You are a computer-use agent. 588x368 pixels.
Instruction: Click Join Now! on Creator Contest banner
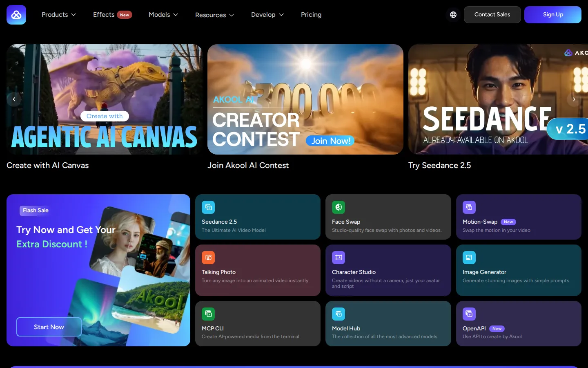[x=330, y=141]
